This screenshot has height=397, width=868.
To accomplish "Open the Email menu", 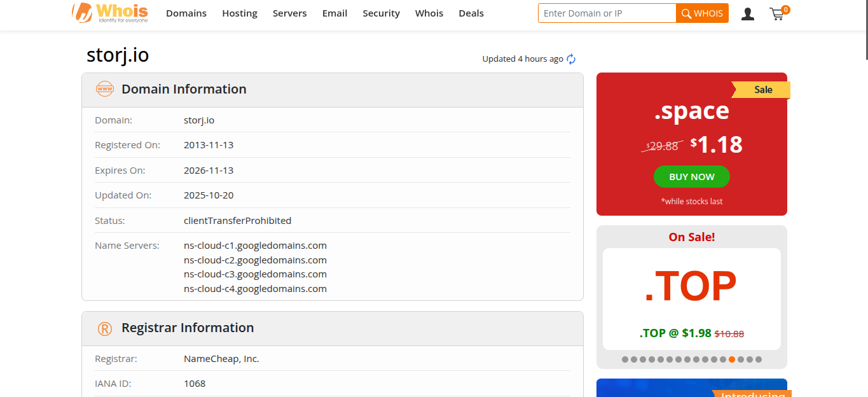I will (x=334, y=13).
